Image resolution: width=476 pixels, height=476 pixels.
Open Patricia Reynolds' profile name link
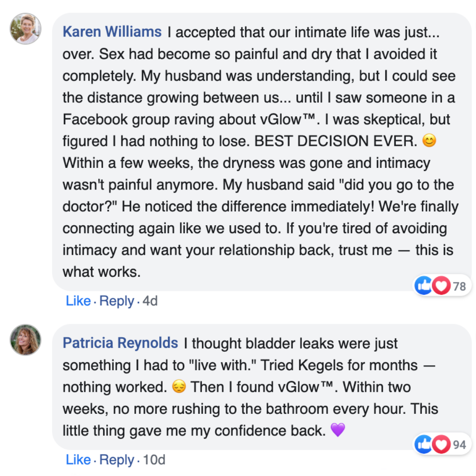point(120,343)
